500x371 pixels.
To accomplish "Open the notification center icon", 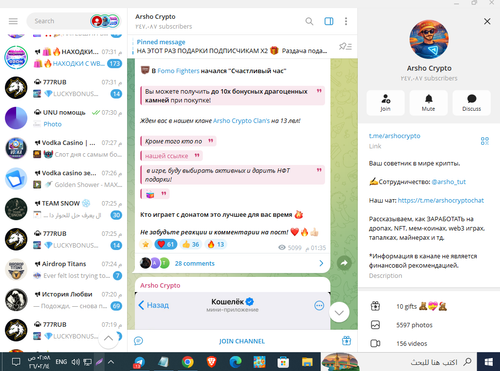I will (x=16, y=362).
